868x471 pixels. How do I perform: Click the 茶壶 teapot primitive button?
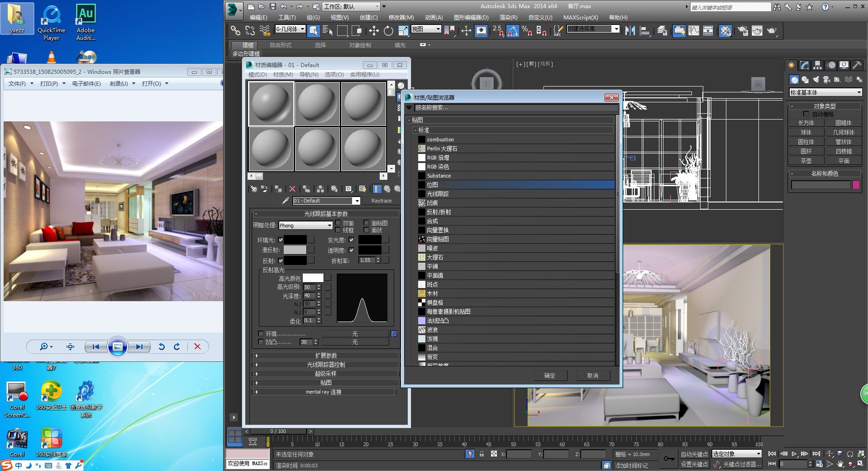[x=806, y=161]
